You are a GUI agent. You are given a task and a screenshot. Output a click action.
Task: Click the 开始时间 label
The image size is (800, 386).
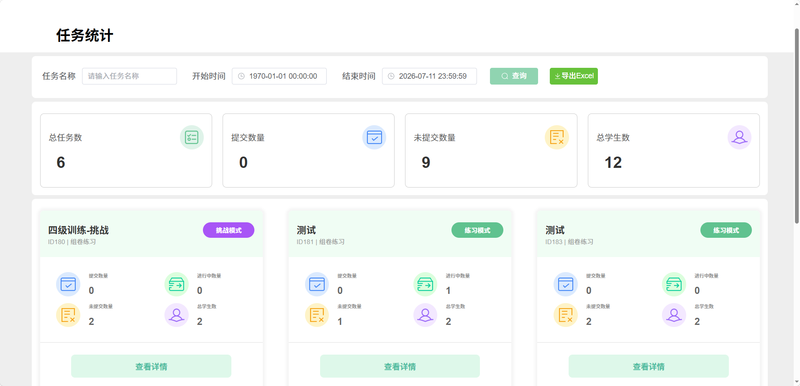pos(209,76)
